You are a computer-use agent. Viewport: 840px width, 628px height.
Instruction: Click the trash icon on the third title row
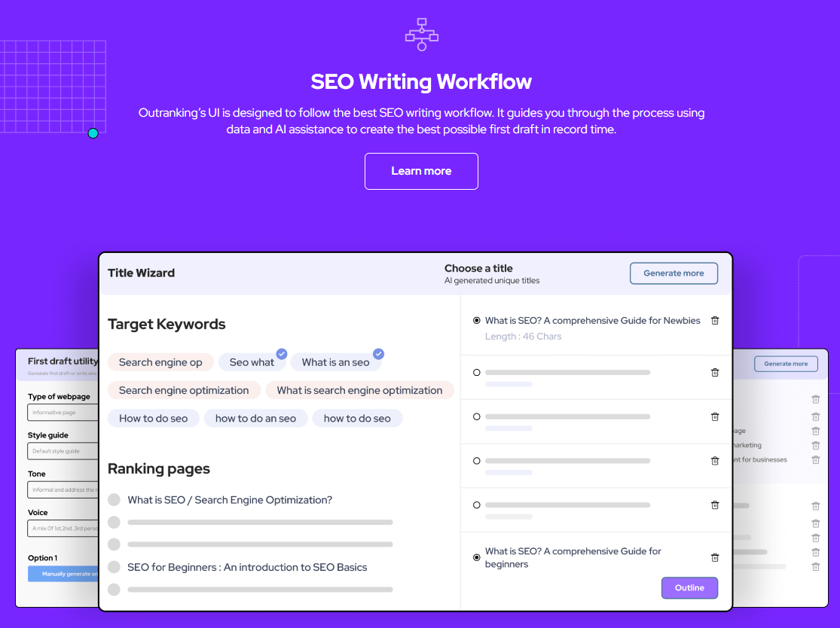pos(715,417)
